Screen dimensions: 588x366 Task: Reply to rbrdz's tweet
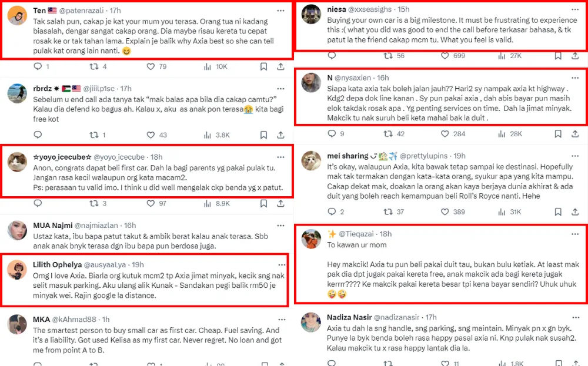[37, 135]
